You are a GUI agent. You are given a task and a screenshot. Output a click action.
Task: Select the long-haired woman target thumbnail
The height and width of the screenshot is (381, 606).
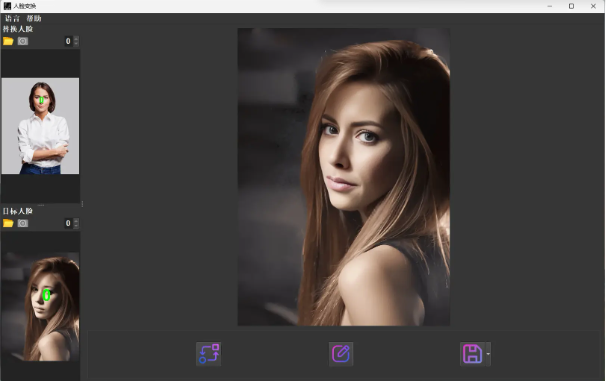pos(40,306)
